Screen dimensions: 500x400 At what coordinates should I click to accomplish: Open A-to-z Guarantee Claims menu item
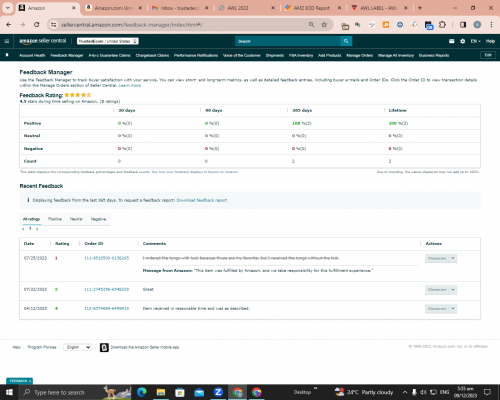(109, 55)
